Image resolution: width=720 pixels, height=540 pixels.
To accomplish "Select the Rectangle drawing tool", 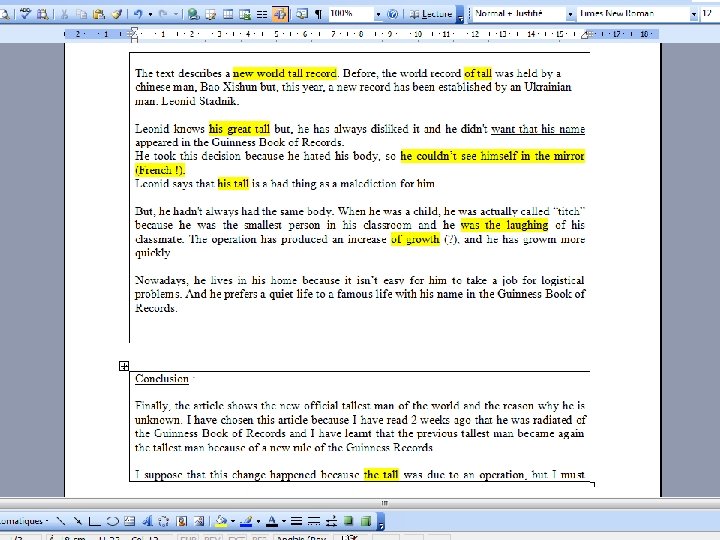I will 95,521.
